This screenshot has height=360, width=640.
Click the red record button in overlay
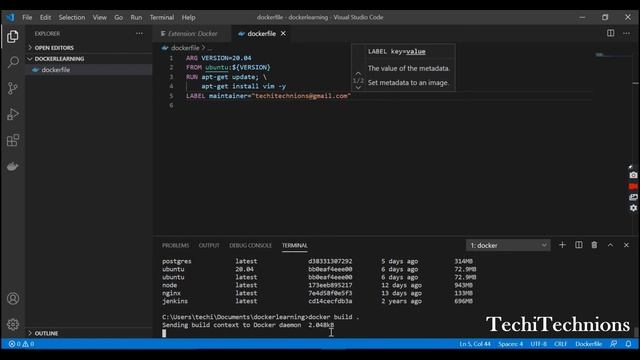tap(633, 187)
